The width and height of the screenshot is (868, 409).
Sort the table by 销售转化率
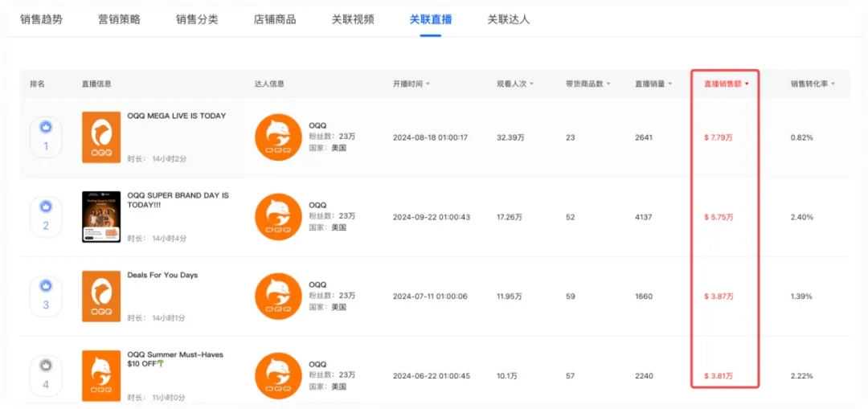tap(813, 84)
